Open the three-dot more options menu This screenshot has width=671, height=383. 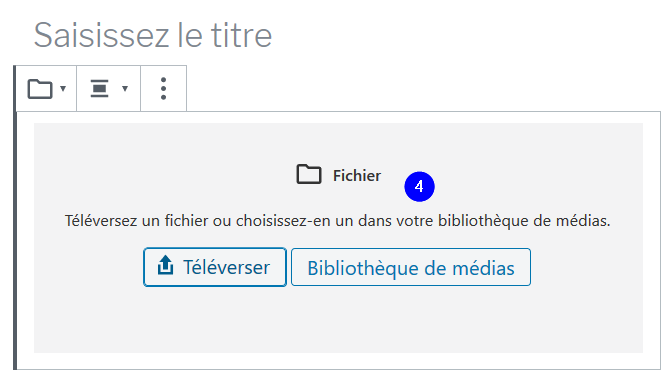[163, 89]
